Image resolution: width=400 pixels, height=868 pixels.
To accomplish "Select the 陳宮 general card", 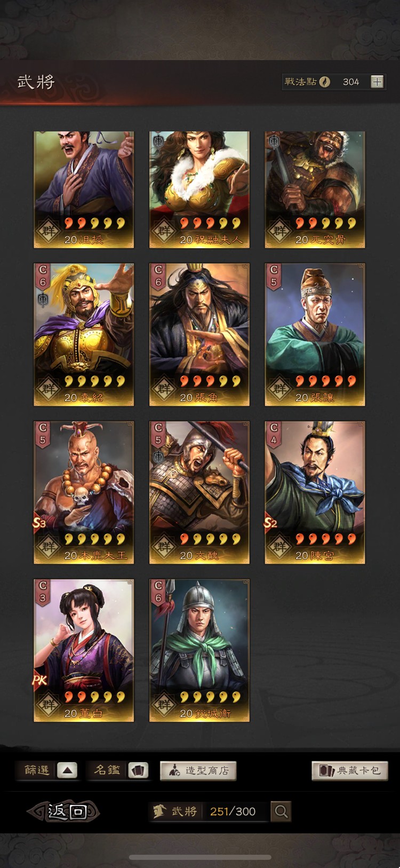I will [315, 492].
